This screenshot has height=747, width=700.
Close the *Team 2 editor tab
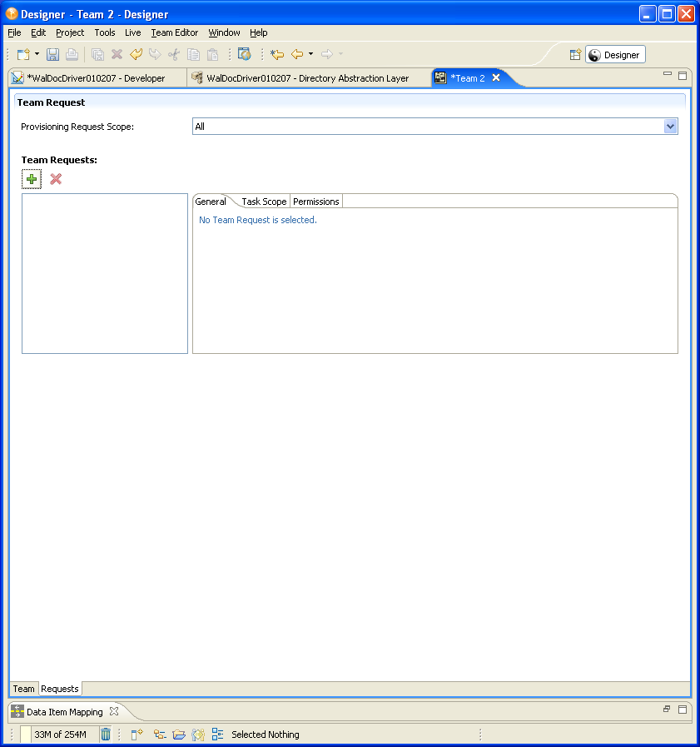496,77
